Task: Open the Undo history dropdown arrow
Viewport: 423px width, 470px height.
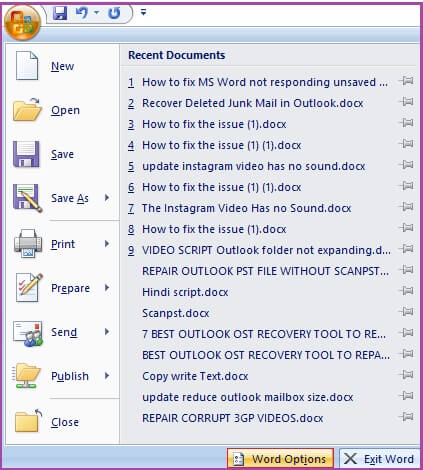Action: tap(97, 13)
